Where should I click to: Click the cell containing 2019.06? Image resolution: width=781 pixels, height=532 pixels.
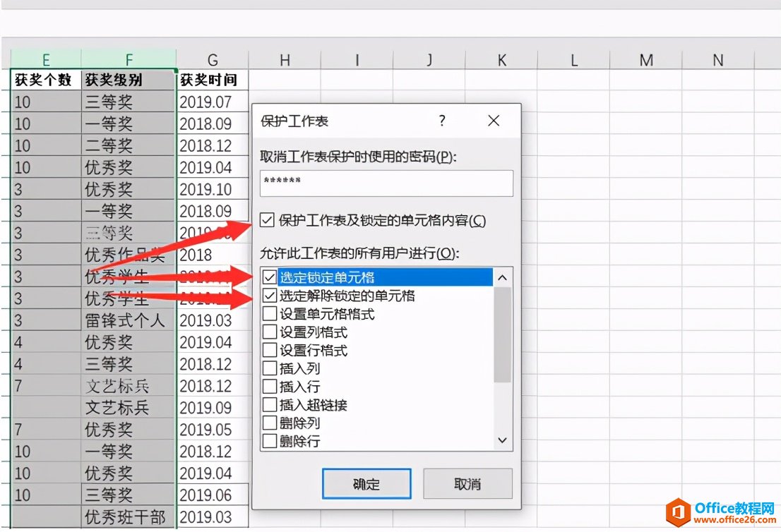pyautogui.click(x=213, y=495)
